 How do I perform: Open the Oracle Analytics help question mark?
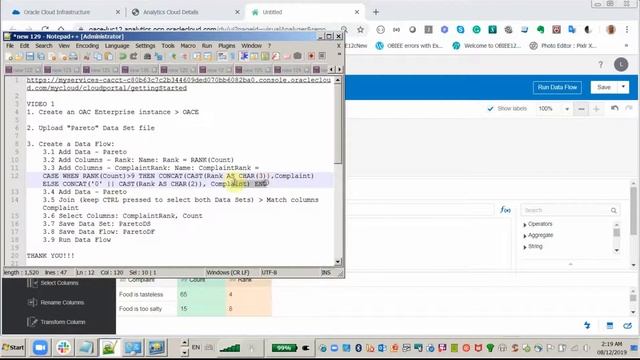coord(600,64)
